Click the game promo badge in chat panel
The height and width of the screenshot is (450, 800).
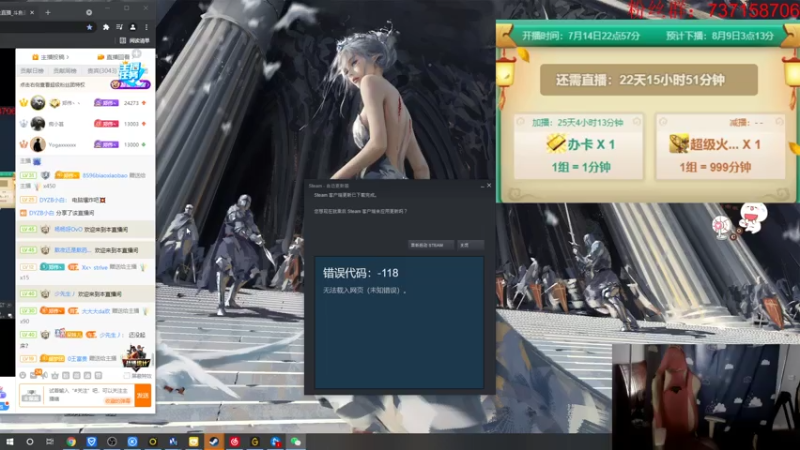[136, 357]
